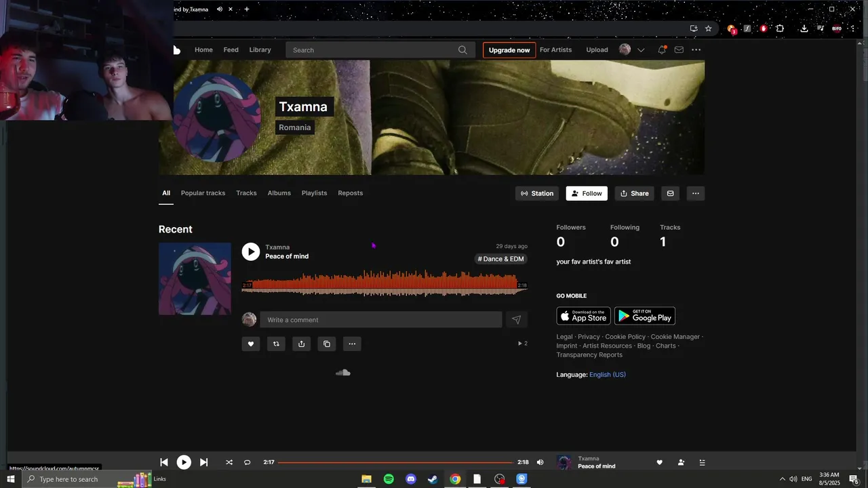The height and width of the screenshot is (488, 868).
Task: Open Chrome downloads icon
Action: point(804,28)
